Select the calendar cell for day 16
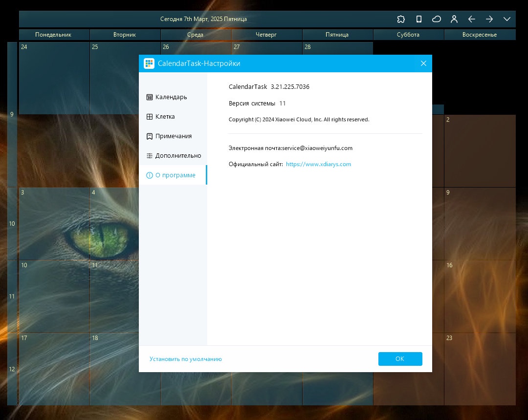Image resolution: width=528 pixels, height=420 pixels. 480,296
